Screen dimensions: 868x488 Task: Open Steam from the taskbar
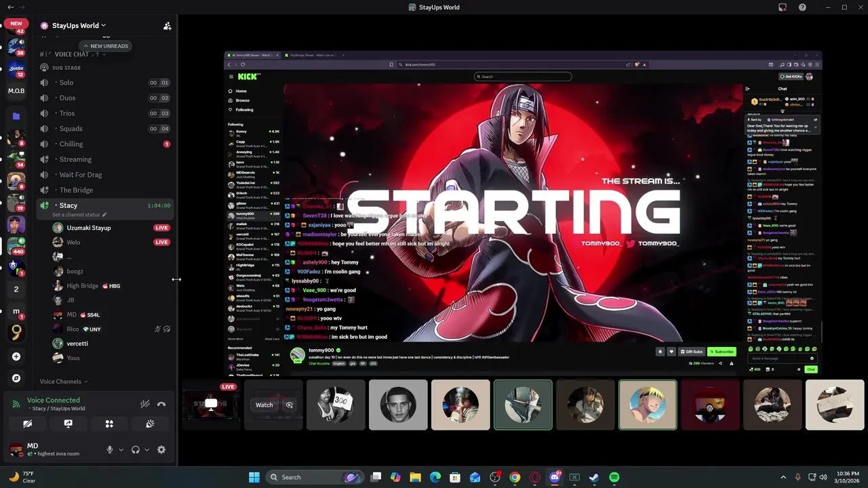[594, 477]
